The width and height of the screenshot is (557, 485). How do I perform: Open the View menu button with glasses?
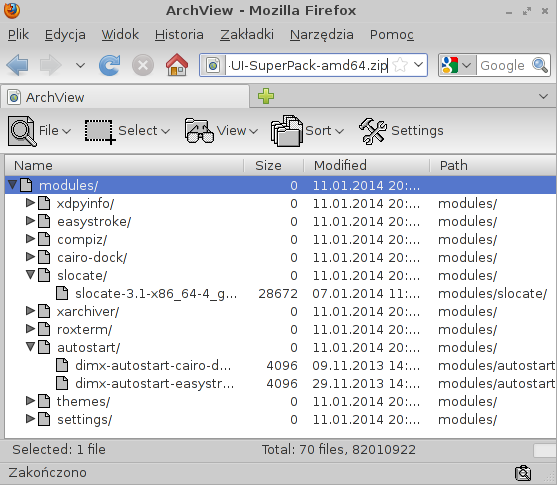pyautogui.click(x=221, y=131)
